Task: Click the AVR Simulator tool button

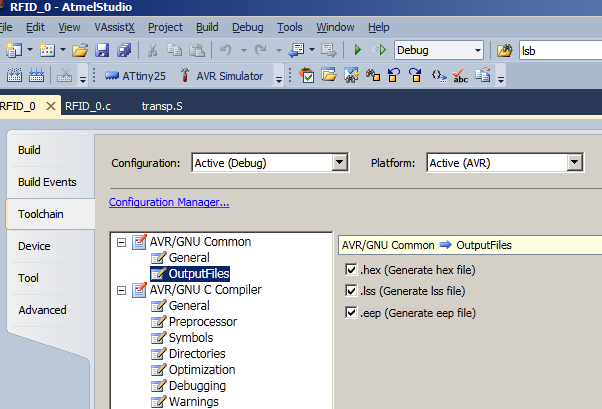Action: (x=222, y=76)
